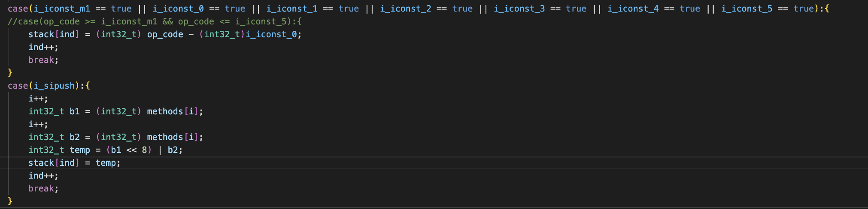Click the closing brace of the first case

[x=10, y=73]
